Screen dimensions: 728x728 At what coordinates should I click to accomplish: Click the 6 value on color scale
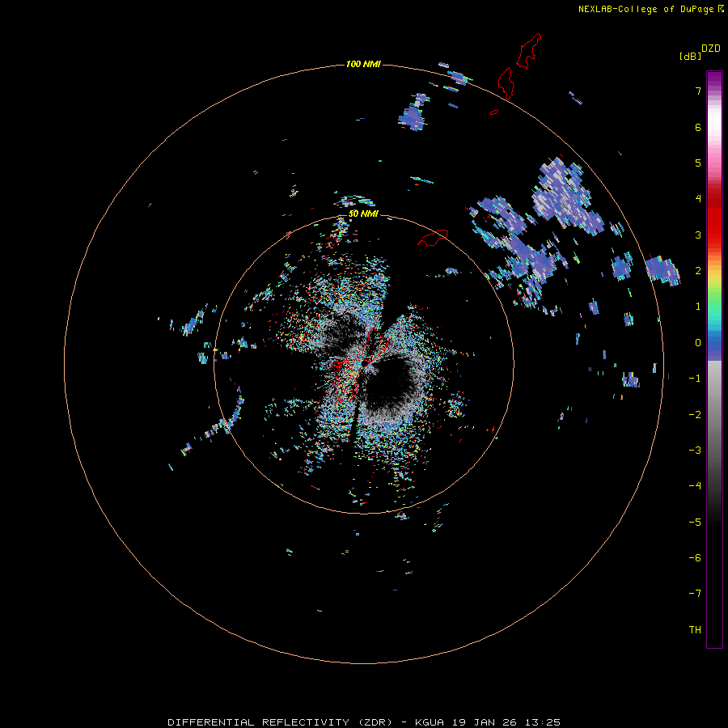(x=698, y=127)
